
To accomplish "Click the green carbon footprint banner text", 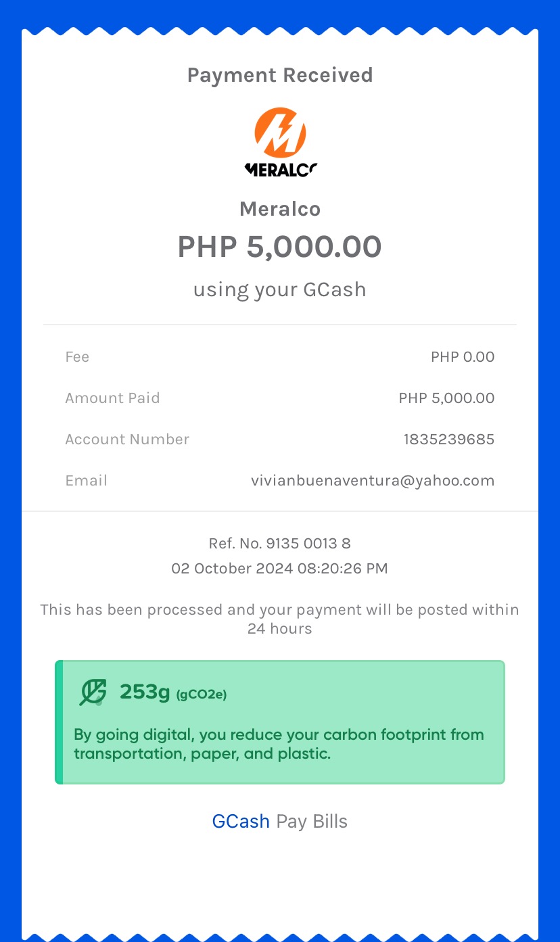I will pos(279,744).
